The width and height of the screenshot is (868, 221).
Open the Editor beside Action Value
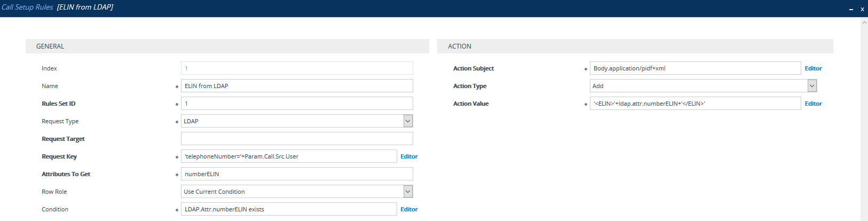813,104
